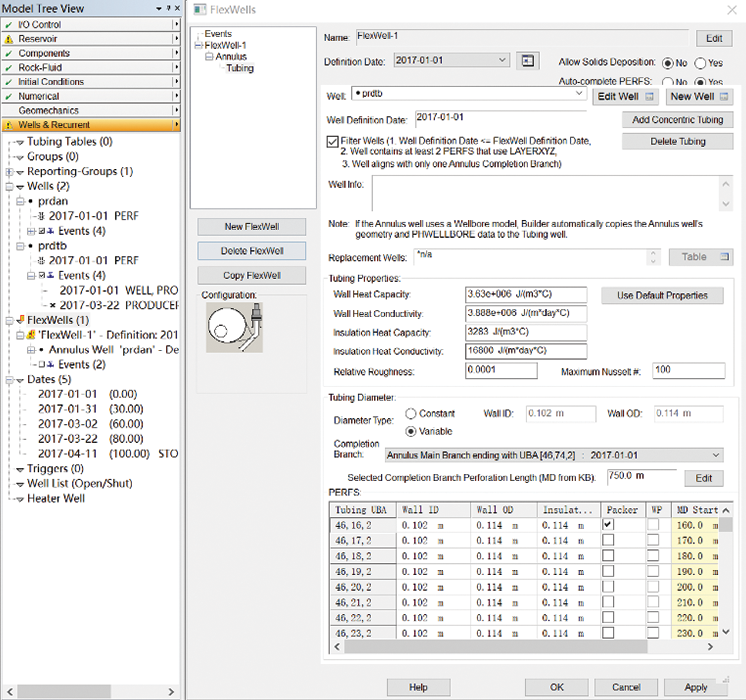The image size is (746, 700).
Task: Click the green checkmark icon beside I/O Control
Action: coord(9,25)
